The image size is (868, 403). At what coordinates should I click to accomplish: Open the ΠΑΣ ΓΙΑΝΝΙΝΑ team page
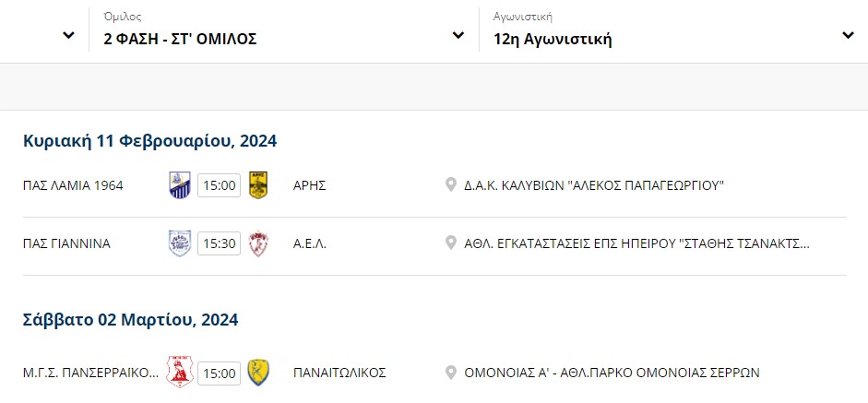click(66, 243)
